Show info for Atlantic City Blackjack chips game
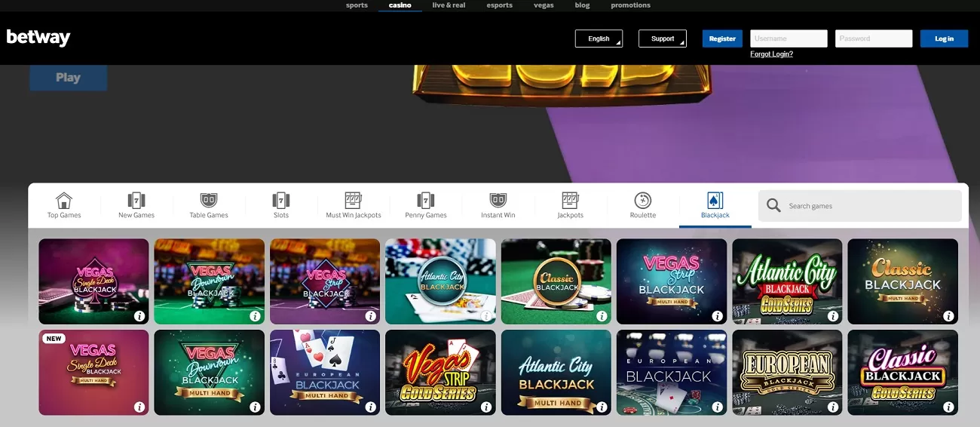Image resolution: width=980 pixels, height=427 pixels. 486,316
